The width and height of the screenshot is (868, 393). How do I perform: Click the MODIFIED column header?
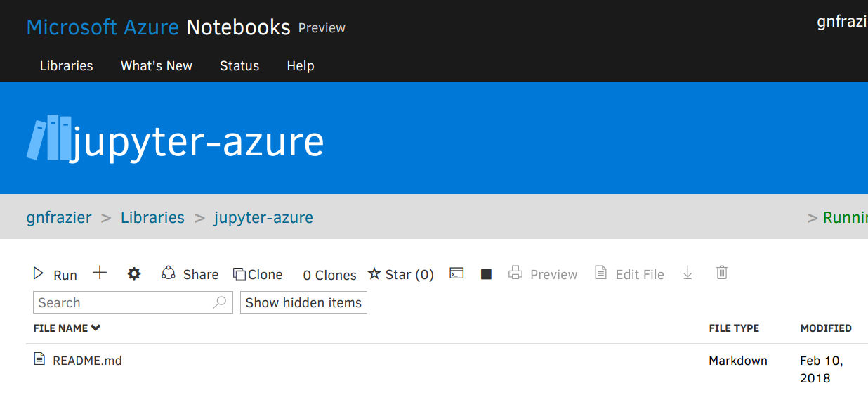click(826, 328)
